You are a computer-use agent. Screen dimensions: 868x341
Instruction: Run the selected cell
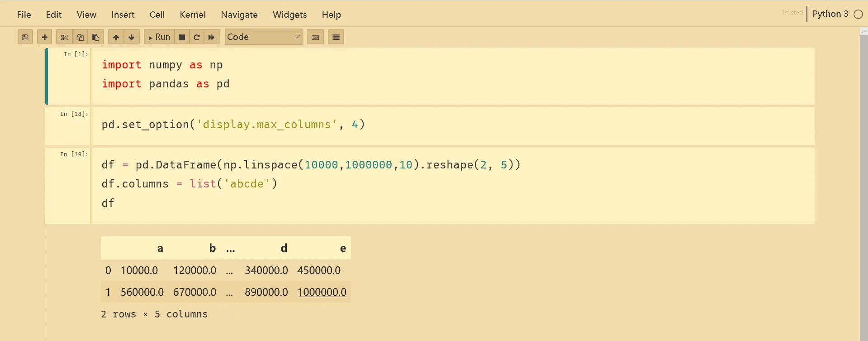coord(159,37)
